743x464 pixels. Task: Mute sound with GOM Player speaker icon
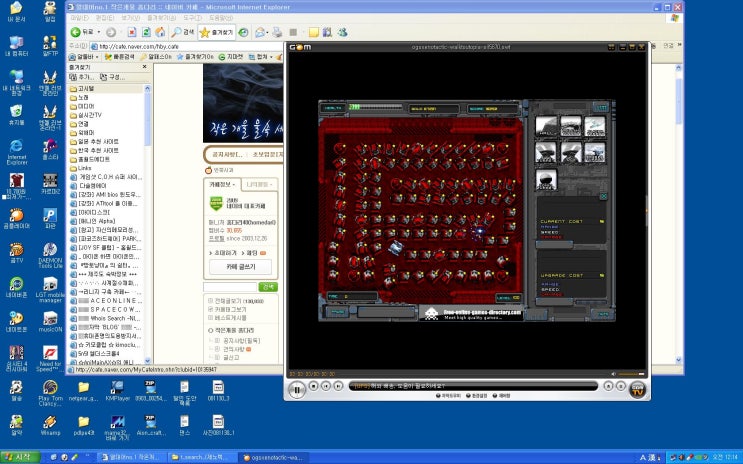(x=614, y=374)
